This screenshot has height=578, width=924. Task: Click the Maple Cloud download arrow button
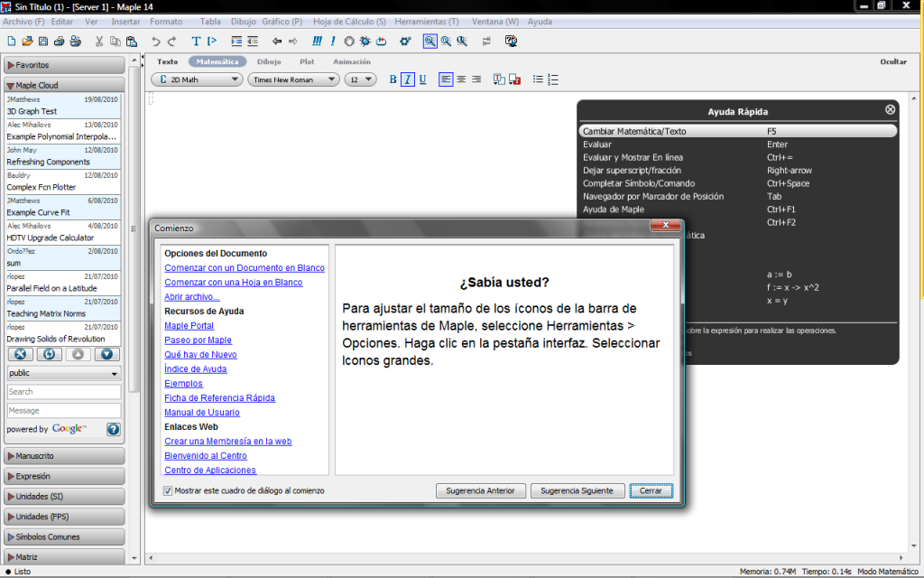106,354
